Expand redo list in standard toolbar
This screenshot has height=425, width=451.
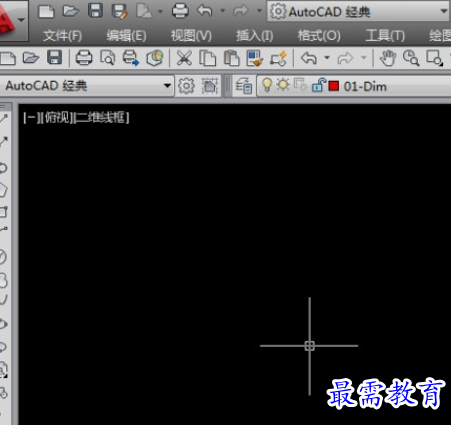pos(364,58)
